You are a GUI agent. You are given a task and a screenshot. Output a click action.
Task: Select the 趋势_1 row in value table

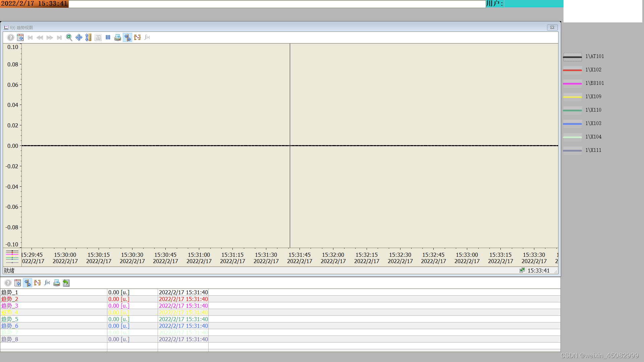click(54, 292)
